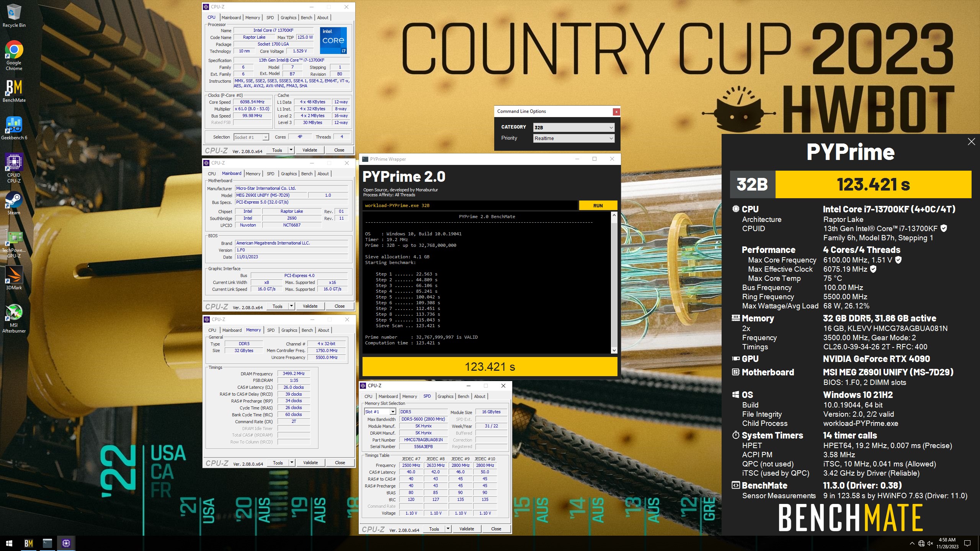
Task: Close the Command Line Options dialog
Action: click(616, 112)
